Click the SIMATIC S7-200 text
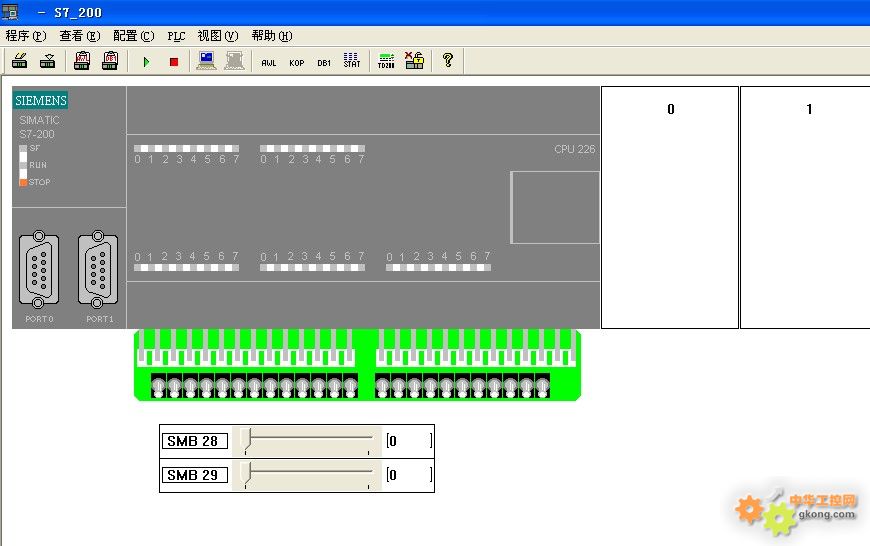 [x=39, y=127]
